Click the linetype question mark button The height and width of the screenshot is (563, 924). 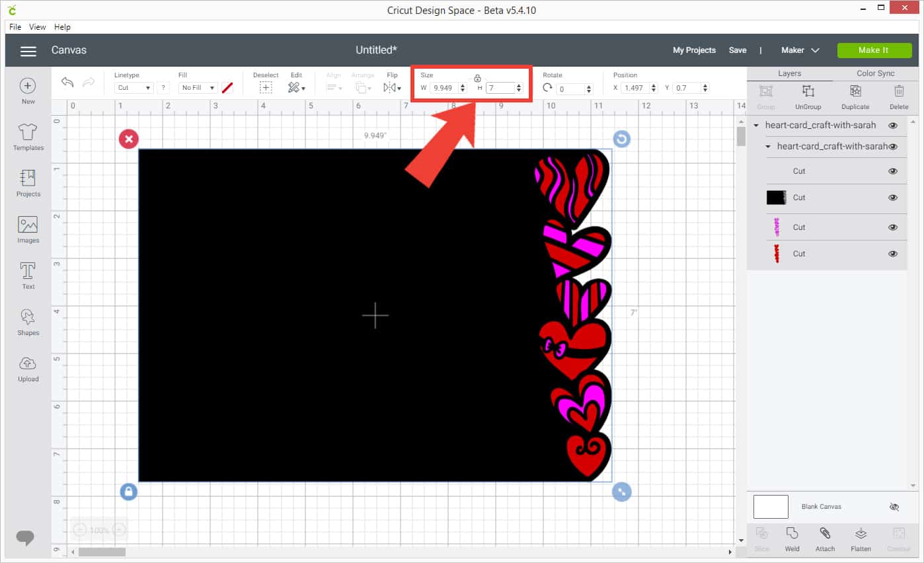[x=164, y=88]
